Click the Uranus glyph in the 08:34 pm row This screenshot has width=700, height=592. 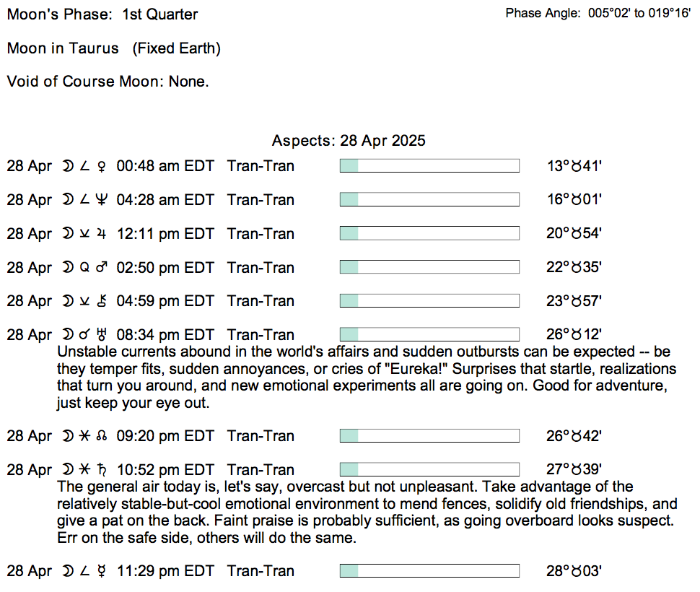[101, 335]
